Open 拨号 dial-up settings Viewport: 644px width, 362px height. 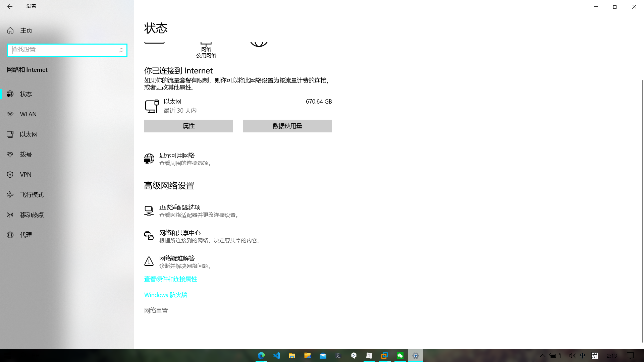click(x=26, y=155)
